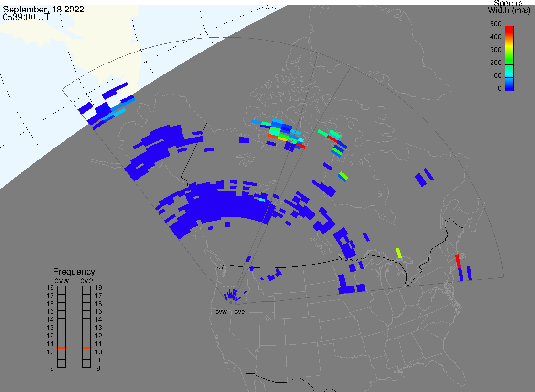The image size is (535, 392).
Task: Click the 300 label on the color scale
Action: point(496,50)
